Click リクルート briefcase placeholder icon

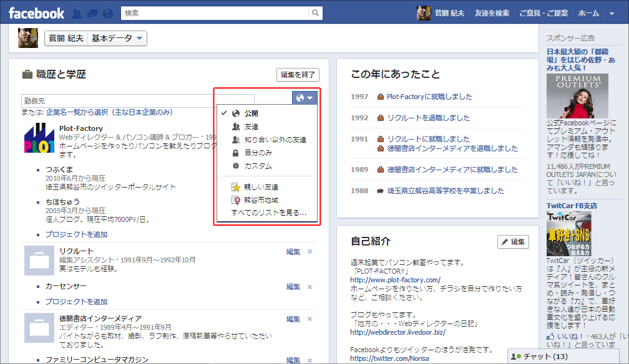tap(39, 261)
